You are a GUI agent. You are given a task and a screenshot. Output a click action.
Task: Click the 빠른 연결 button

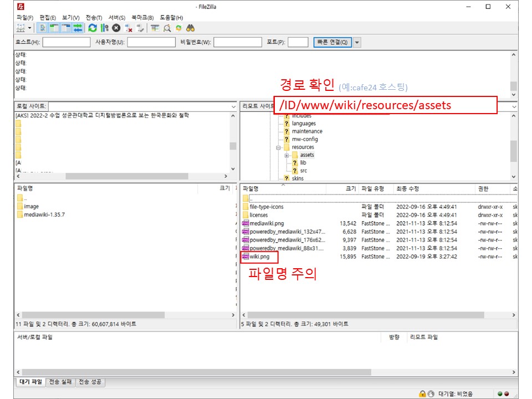click(332, 42)
